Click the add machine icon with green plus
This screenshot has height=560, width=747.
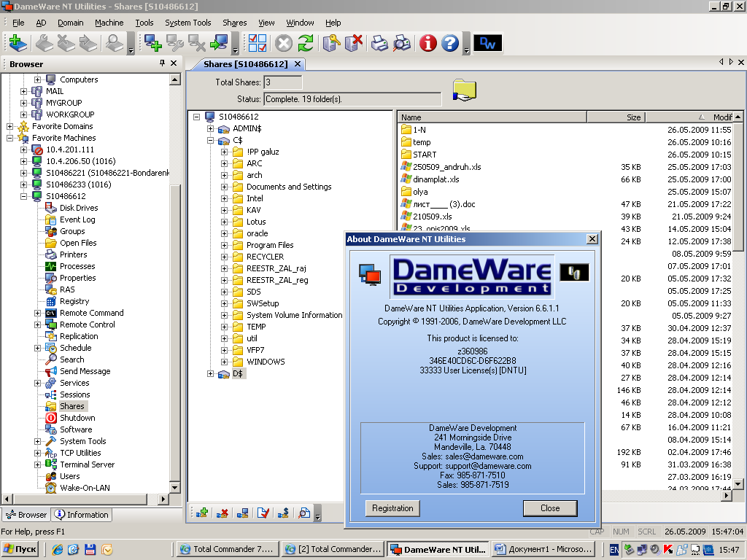(x=153, y=44)
